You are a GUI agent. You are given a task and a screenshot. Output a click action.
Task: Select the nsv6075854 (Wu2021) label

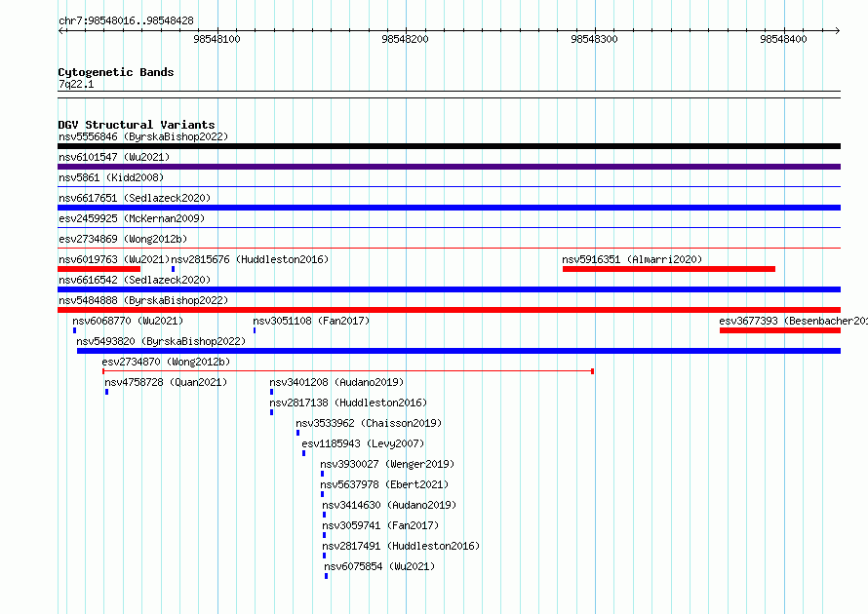(x=379, y=566)
